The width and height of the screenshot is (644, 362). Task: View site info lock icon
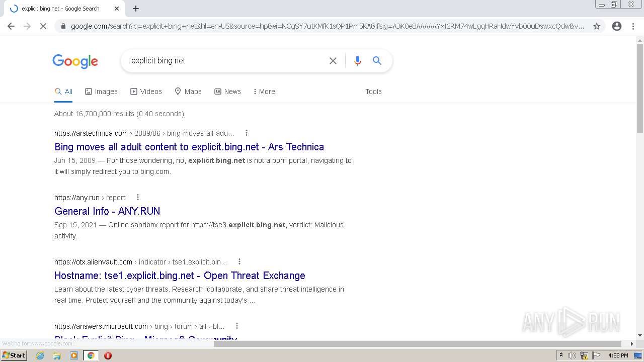click(63, 26)
